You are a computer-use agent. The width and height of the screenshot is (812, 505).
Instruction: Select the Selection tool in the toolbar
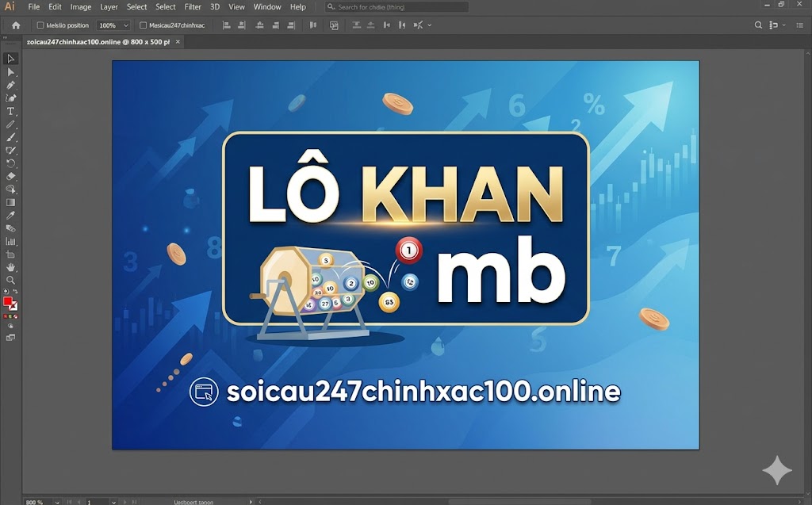[x=10, y=58]
